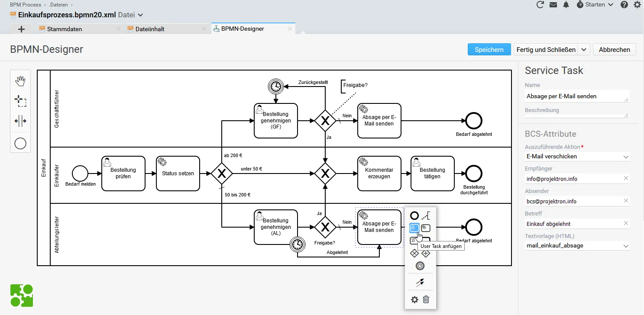644x315 pixels.
Task: Click Fertig und Schließen button
Action: pyautogui.click(x=546, y=50)
